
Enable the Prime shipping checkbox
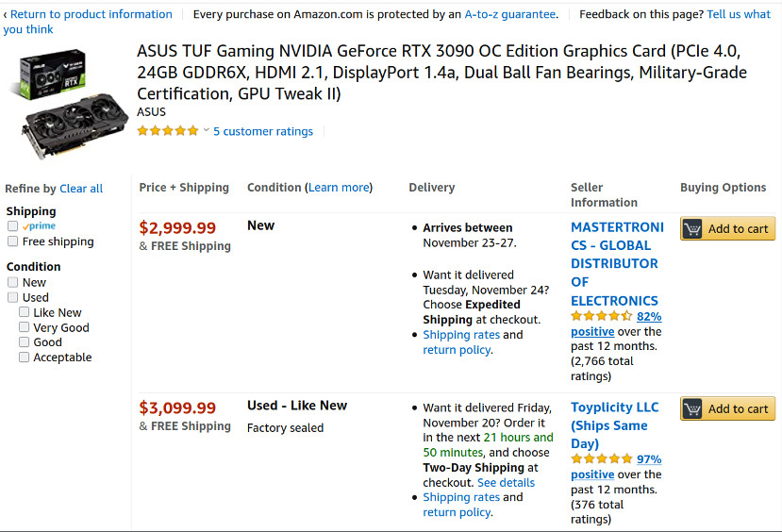click(x=13, y=226)
